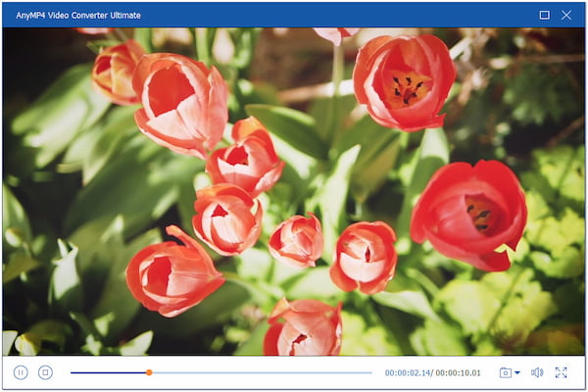Enter fullscreen preview mode

[562, 372]
